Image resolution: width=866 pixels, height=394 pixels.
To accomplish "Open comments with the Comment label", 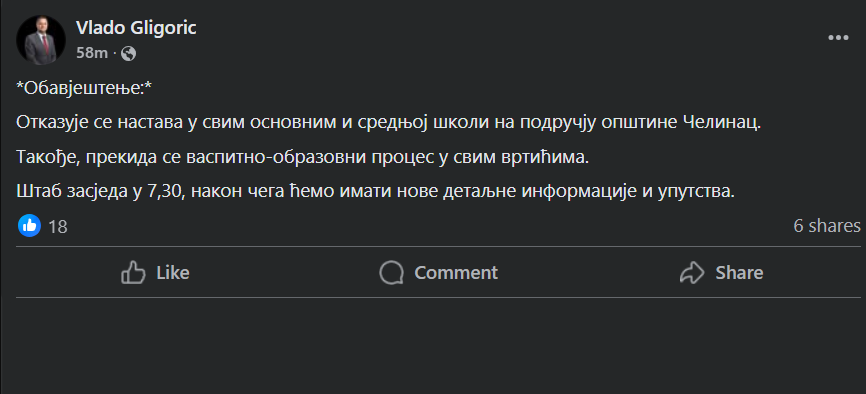I will tap(456, 273).
